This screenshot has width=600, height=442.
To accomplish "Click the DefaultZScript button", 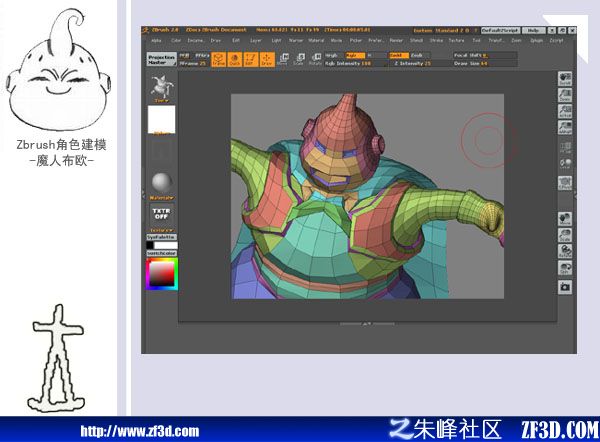I will point(500,30).
